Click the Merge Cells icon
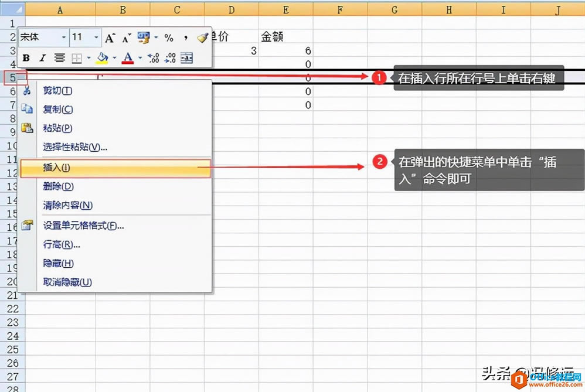Image resolution: width=585 pixels, height=392 pixels. tap(187, 59)
